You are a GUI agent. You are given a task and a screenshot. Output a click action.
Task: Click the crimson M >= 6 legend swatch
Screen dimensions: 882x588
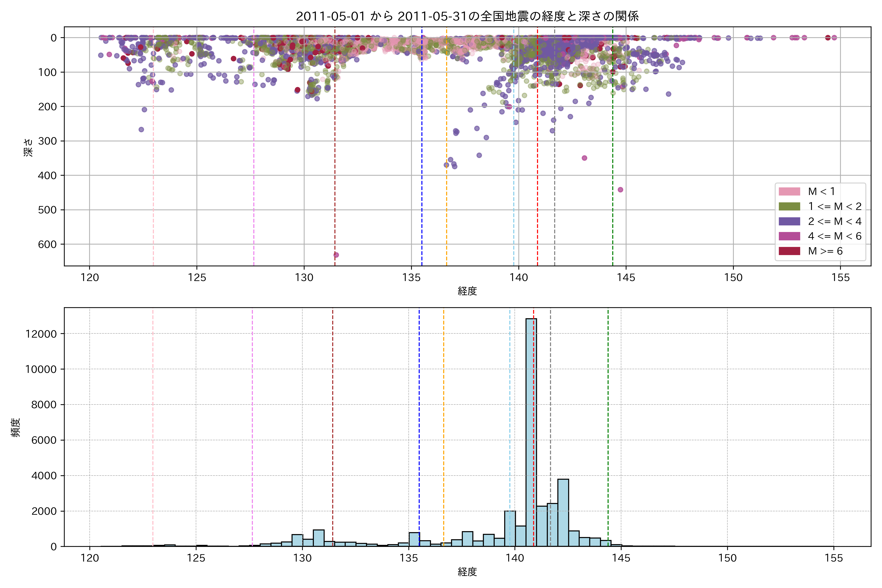[x=789, y=251]
